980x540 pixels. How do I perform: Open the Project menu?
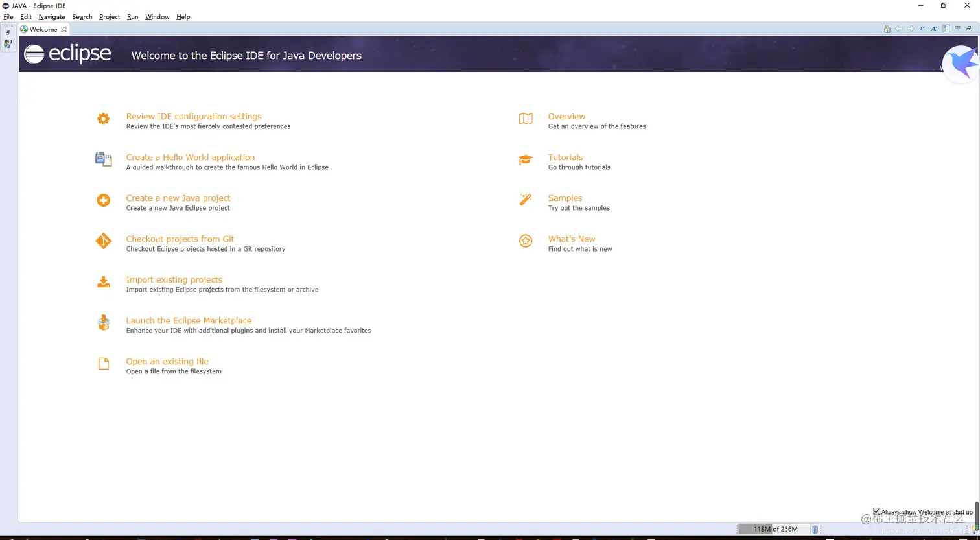coord(110,17)
